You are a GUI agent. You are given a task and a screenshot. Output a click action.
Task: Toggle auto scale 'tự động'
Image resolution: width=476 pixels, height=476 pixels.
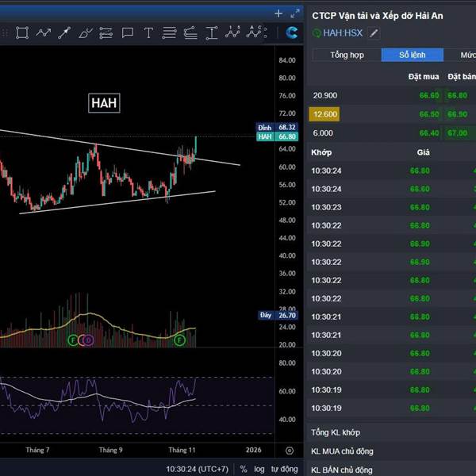pos(284,469)
